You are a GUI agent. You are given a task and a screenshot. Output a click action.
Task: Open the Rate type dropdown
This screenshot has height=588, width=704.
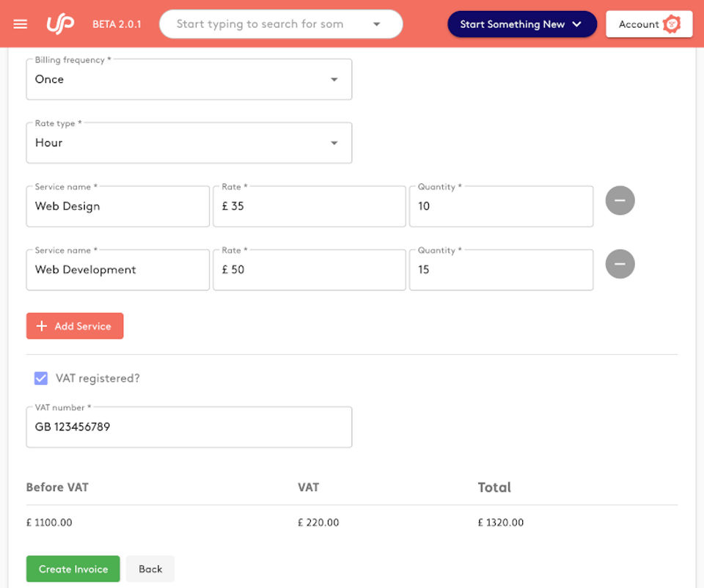189,143
